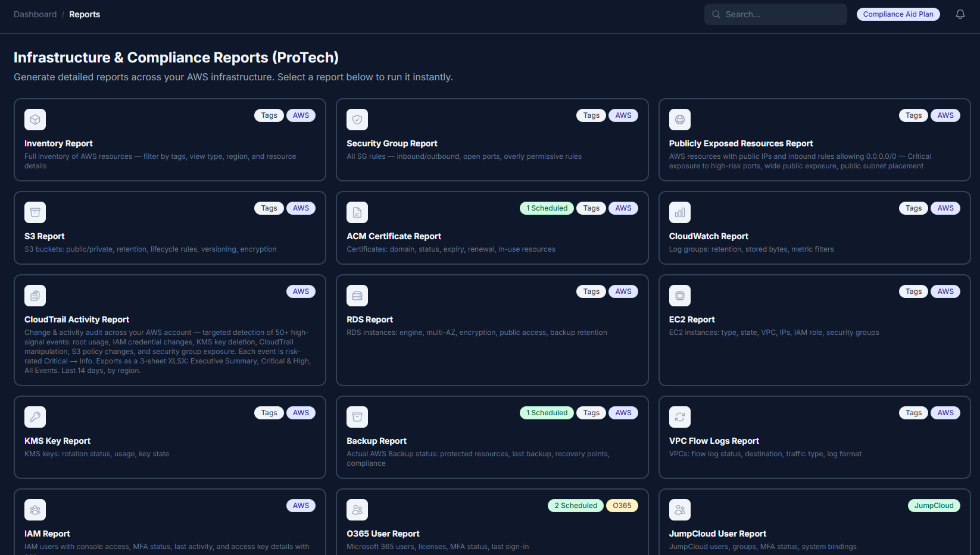Click the 'Infrastructure & Compliance Reports (ProTech)' heading
Screen dimensions: 980x555
(x=176, y=57)
